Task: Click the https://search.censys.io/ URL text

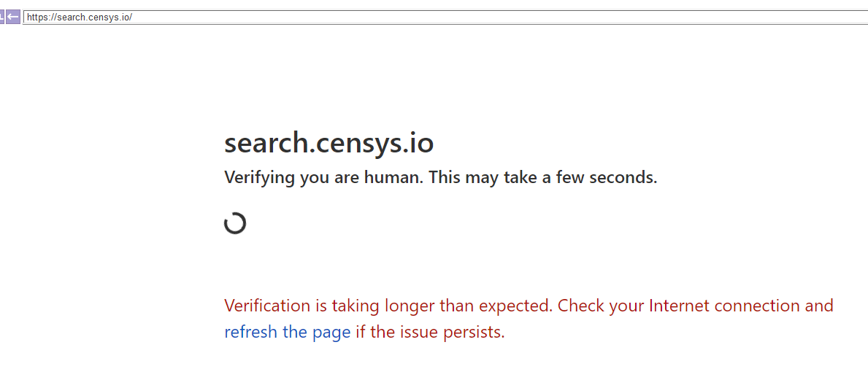Action: point(80,17)
